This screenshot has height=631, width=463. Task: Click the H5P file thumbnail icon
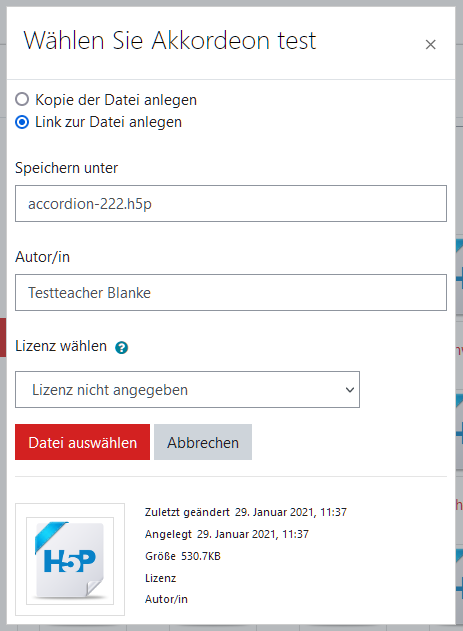point(70,561)
